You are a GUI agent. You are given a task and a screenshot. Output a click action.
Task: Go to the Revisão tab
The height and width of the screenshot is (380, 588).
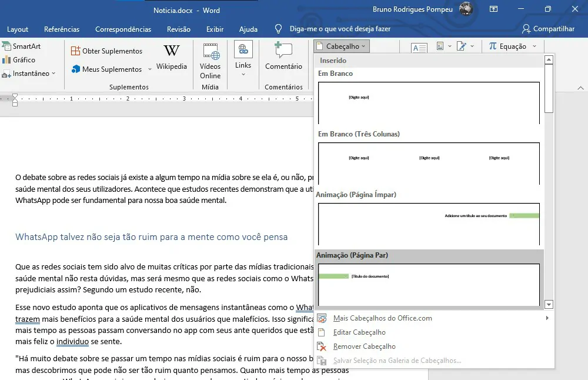coord(179,29)
